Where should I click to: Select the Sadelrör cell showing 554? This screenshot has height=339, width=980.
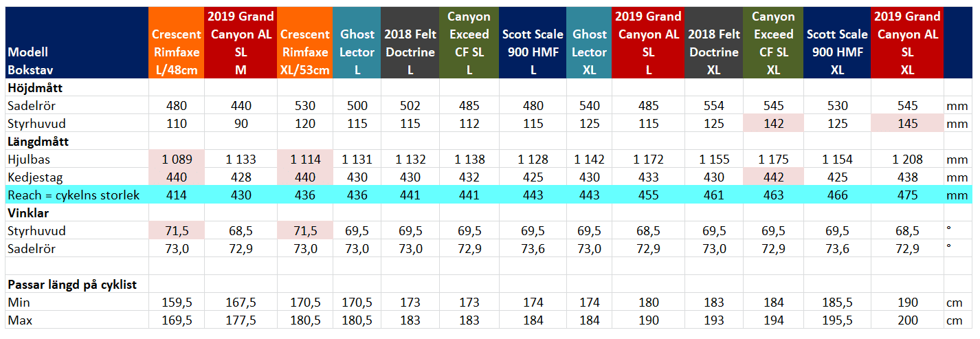(x=714, y=105)
